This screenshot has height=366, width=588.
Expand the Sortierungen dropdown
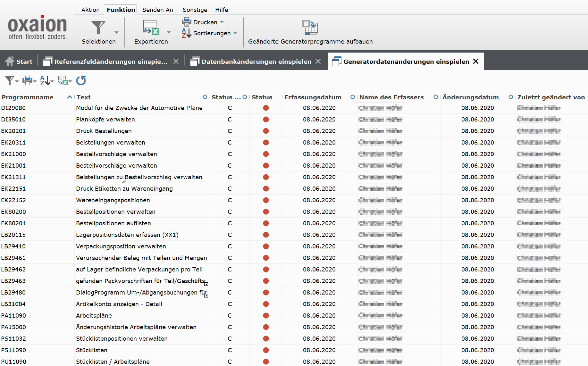click(235, 33)
